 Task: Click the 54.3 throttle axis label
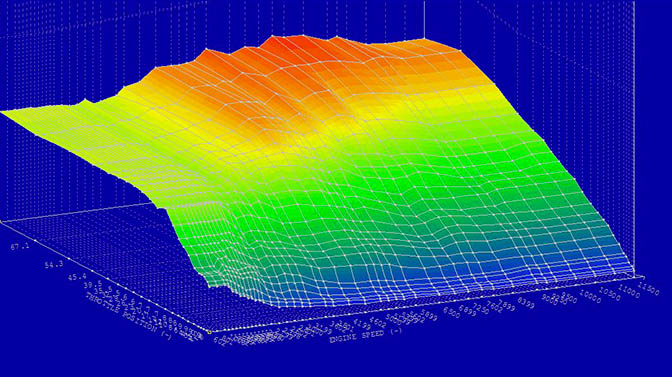click(x=54, y=264)
